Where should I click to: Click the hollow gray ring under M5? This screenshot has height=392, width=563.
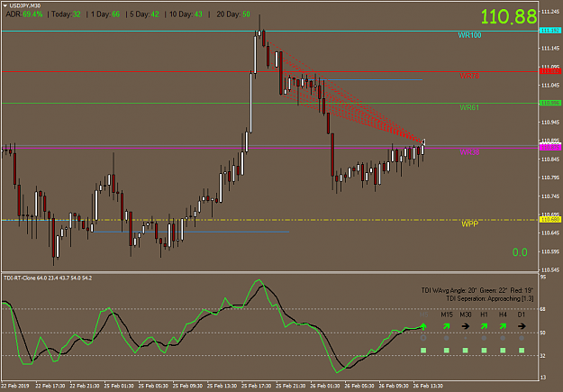click(x=423, y=338)
